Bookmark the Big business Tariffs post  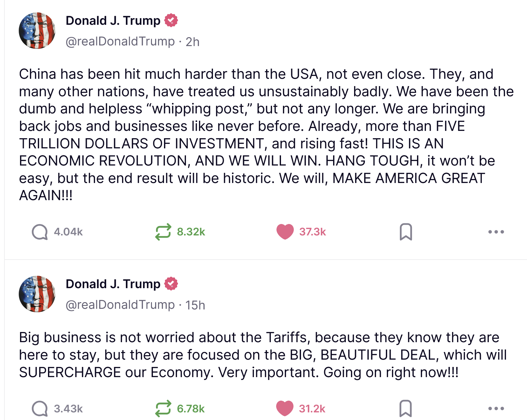tap(406, 408)
